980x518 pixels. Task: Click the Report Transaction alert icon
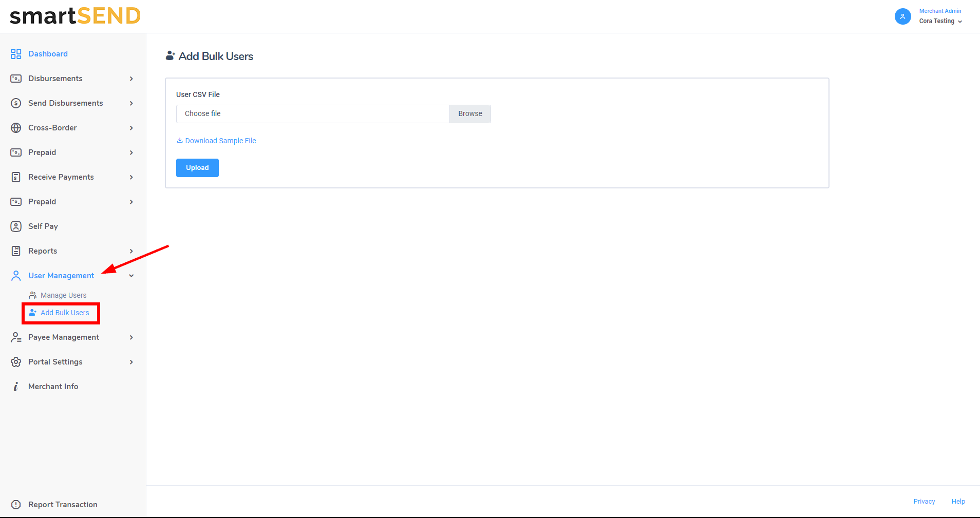16,505
